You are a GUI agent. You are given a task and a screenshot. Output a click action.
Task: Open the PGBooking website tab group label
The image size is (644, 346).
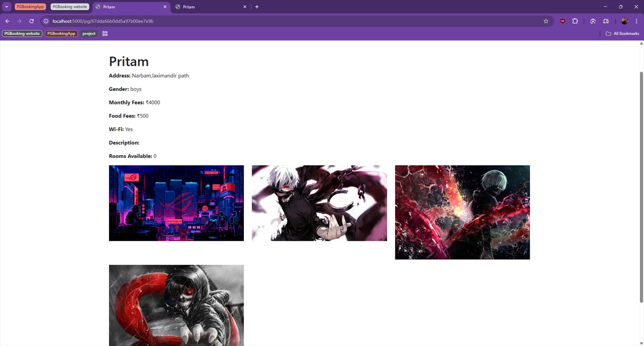click(x=70, y=7)
